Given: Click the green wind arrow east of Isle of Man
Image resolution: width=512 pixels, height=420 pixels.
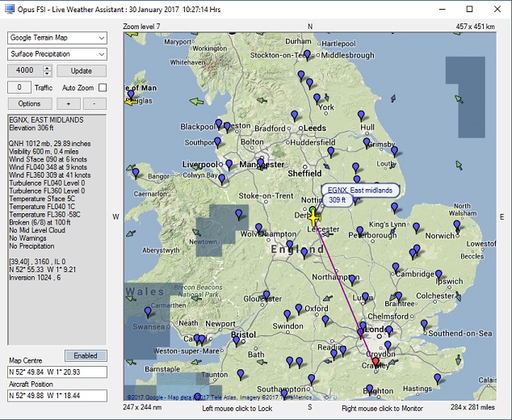Looking at the screenshot, I should coord(196,102).
